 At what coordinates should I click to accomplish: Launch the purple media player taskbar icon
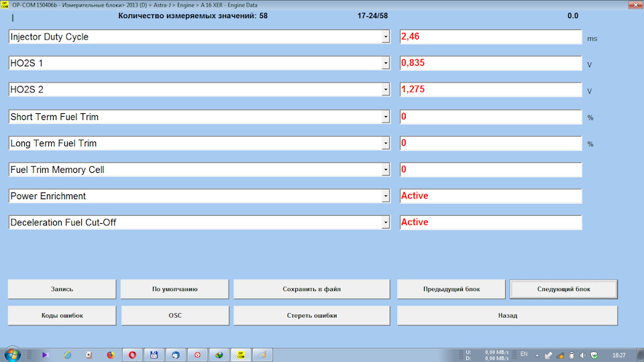pyautogui.click(x=45, y=355)
